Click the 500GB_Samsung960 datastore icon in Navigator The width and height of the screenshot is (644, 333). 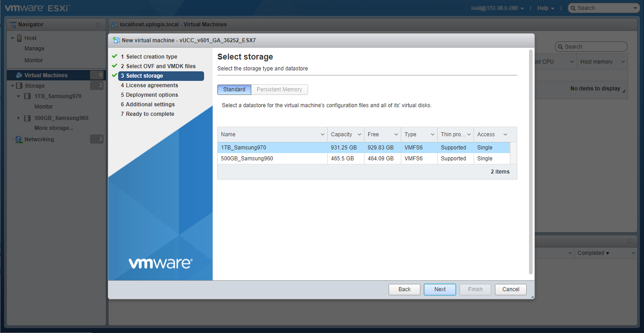point(27,118)
